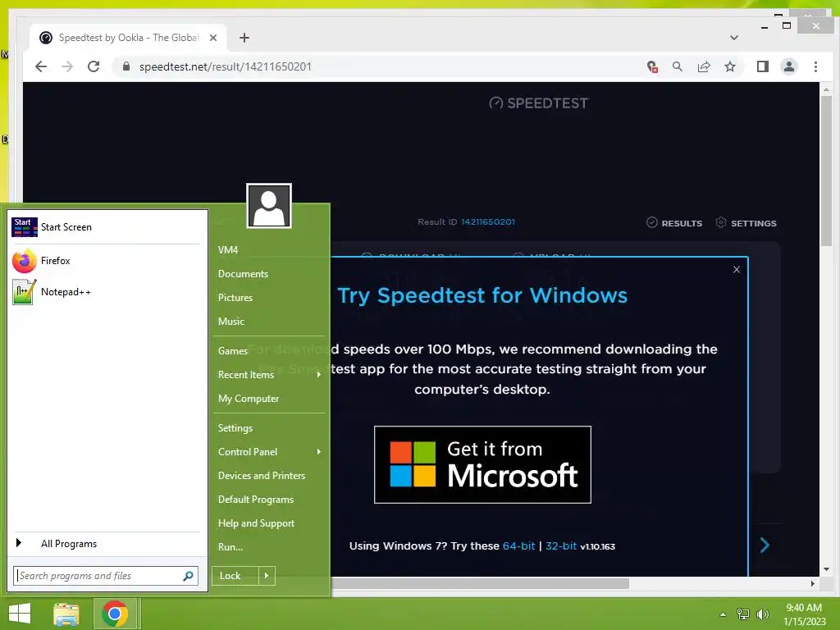840x630 pixels.
Task: Click the padlock site info icon
Action: (126, 66)
